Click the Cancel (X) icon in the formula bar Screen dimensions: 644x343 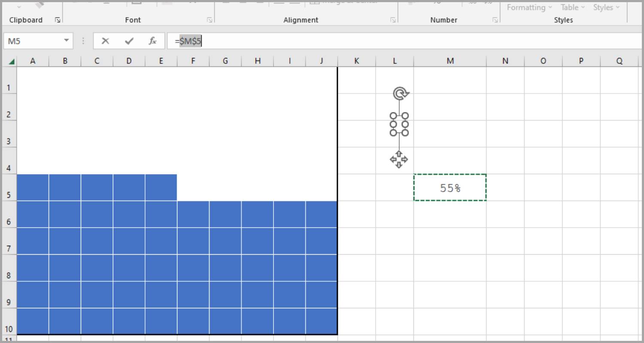click(x=105, y=41)
